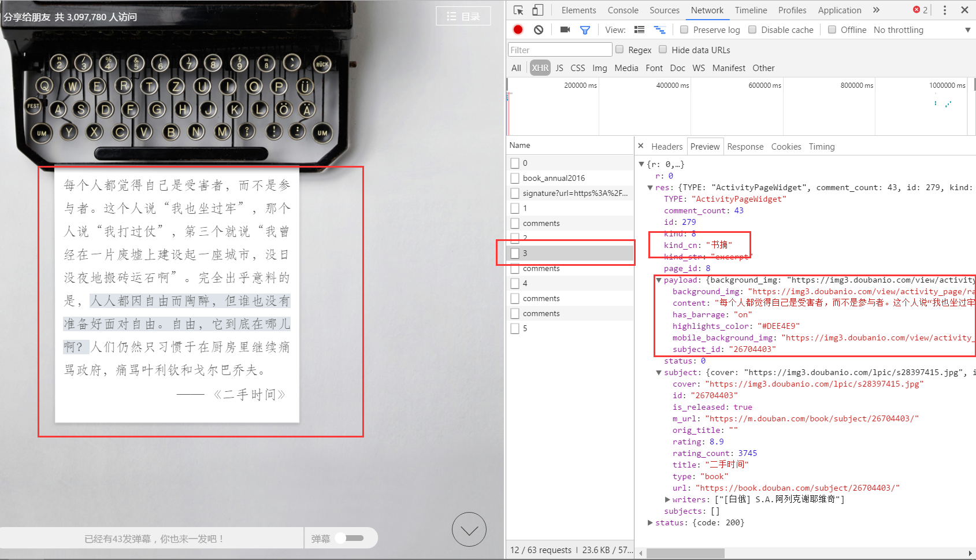Enable Regex filter checkbox
This screenshot has height=560, width=976.
click(619, 50)
